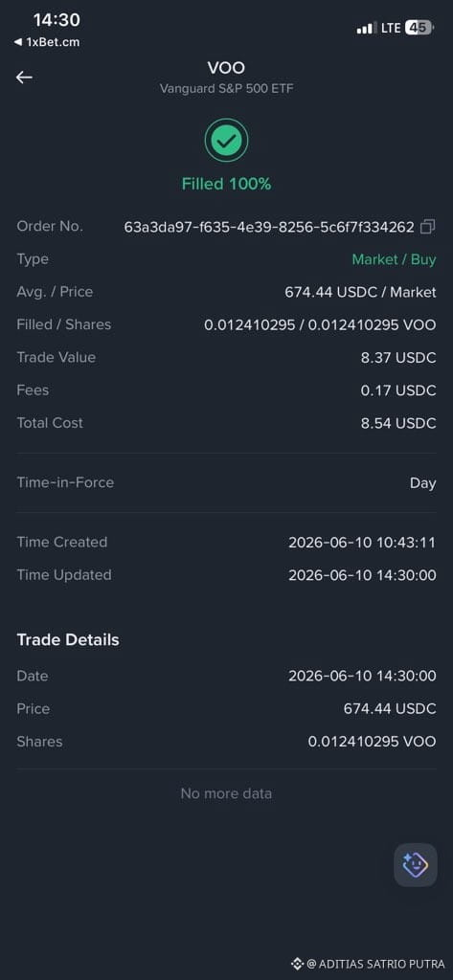Tap the battery level indicator
This screenshot has width=453, height=980.
coord(419,28)
